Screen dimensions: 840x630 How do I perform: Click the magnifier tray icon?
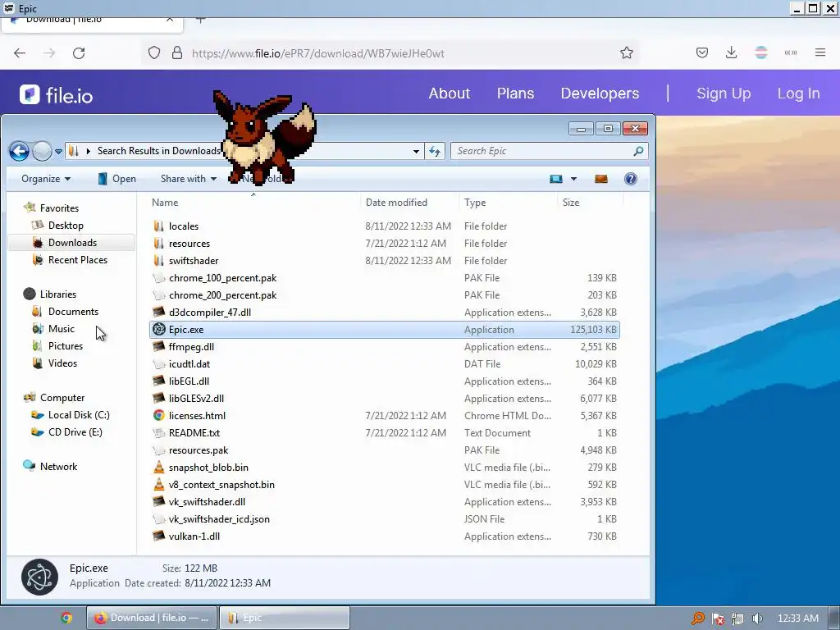pos(697,619)
